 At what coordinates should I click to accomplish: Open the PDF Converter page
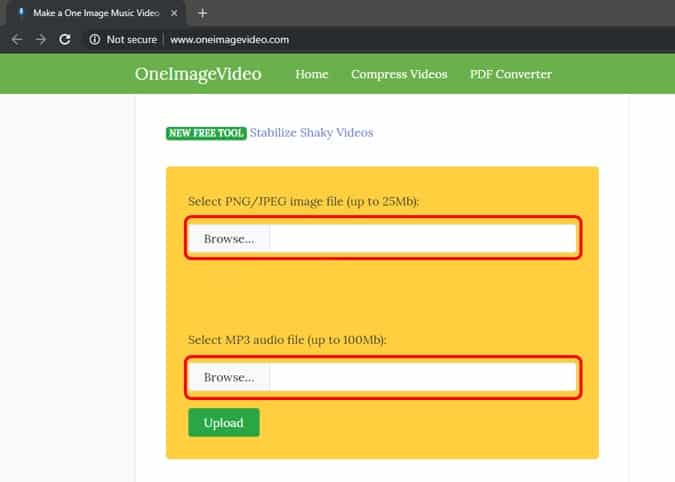[510, 74]
